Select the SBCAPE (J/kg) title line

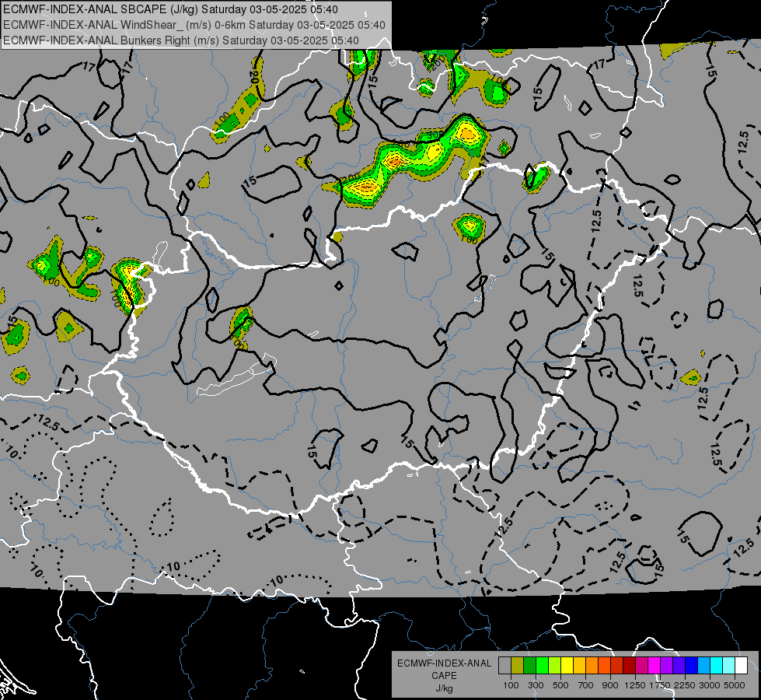point(171,9)
